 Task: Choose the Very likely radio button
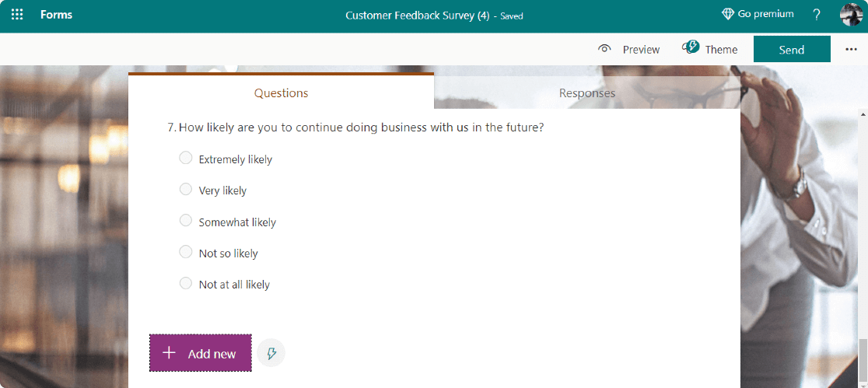click(x=186, y=190)
